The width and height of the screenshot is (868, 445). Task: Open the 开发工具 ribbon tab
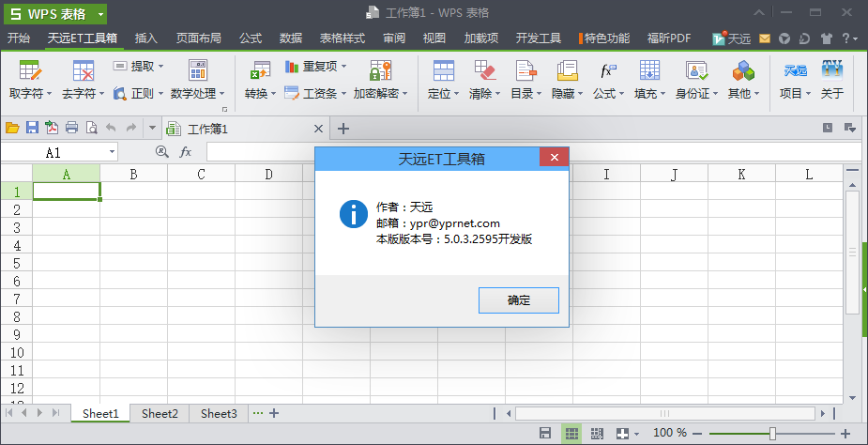538,38
